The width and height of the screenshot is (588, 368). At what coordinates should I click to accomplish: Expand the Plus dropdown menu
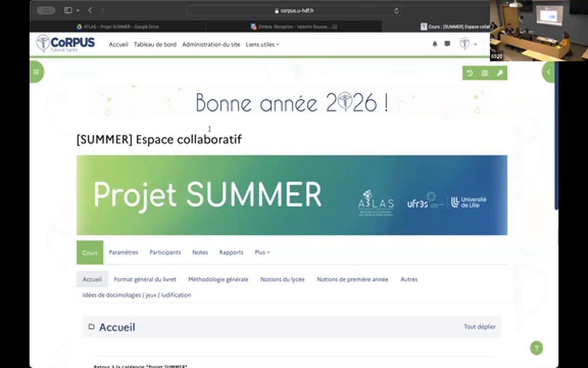pos(262,252)
